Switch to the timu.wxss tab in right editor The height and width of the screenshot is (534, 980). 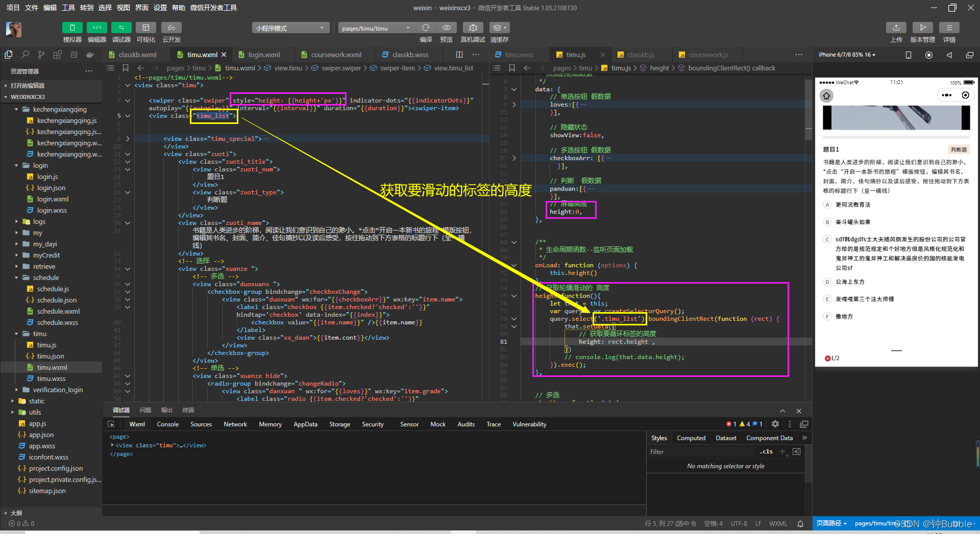tap(519, 55)
